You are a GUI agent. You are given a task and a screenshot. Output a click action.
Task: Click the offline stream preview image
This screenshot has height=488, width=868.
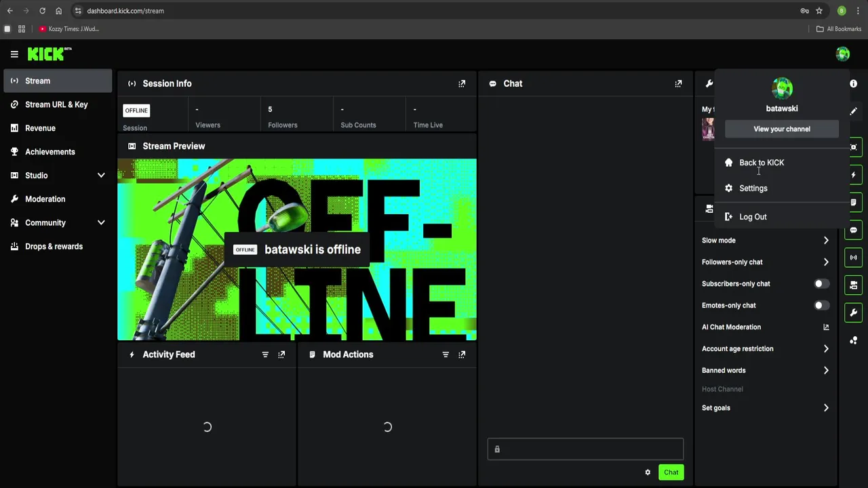(x=297, y=249)
